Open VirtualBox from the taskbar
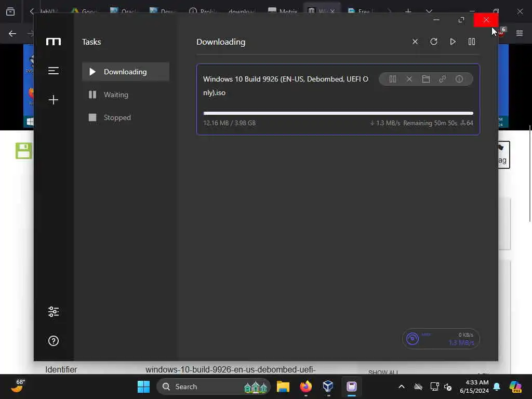The image size is (532, 399). [328, 387]
